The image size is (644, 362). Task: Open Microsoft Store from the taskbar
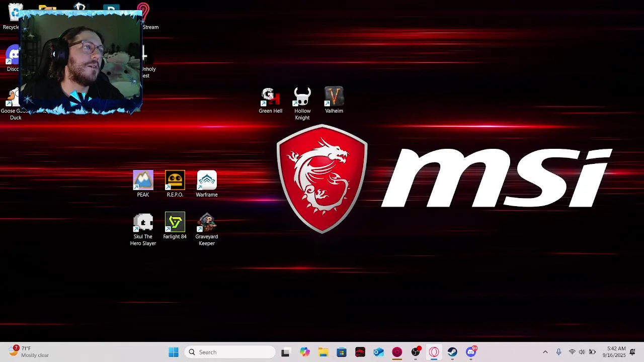click(342, 352)
